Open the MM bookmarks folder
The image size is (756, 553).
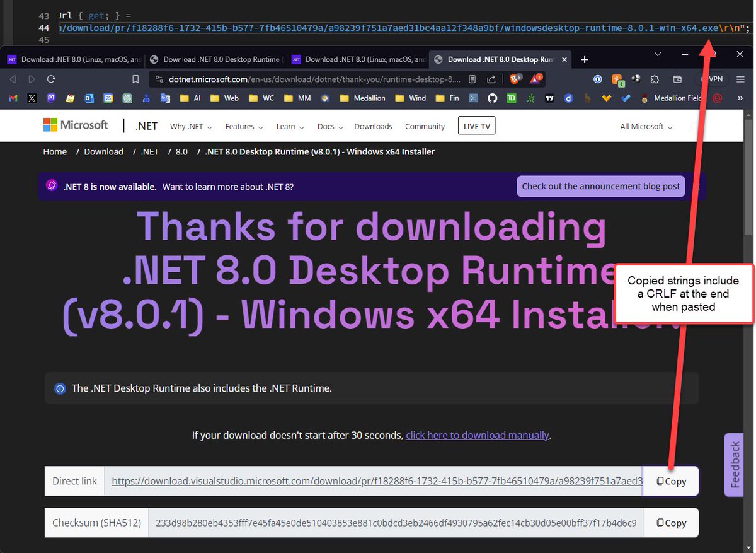298,98
